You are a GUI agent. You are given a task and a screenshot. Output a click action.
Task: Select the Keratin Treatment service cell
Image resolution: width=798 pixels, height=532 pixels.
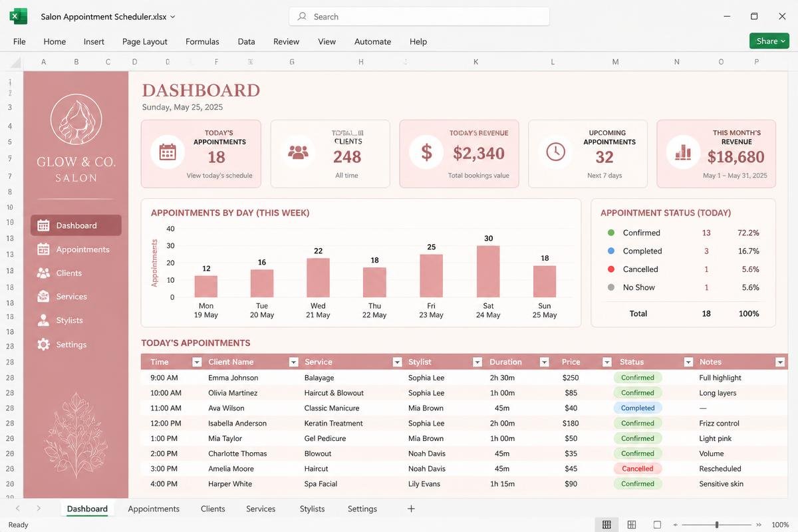click(x=333, y=423)
